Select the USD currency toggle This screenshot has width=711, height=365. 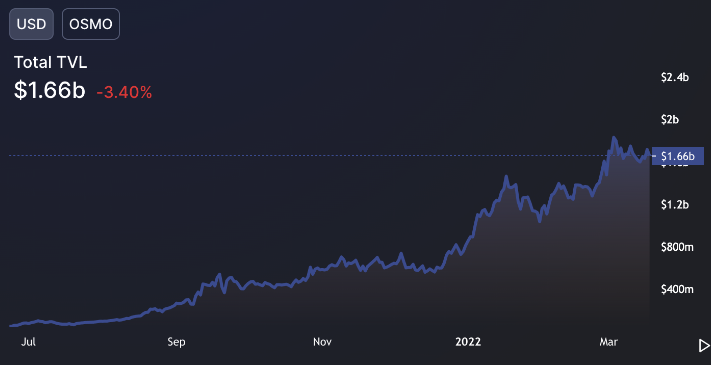pos(31,24)
